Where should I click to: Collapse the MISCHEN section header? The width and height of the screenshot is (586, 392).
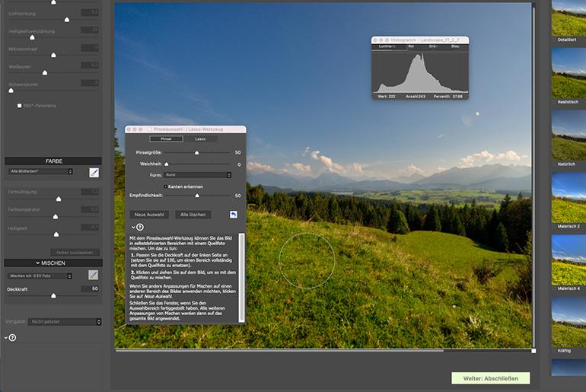point(53,263)
